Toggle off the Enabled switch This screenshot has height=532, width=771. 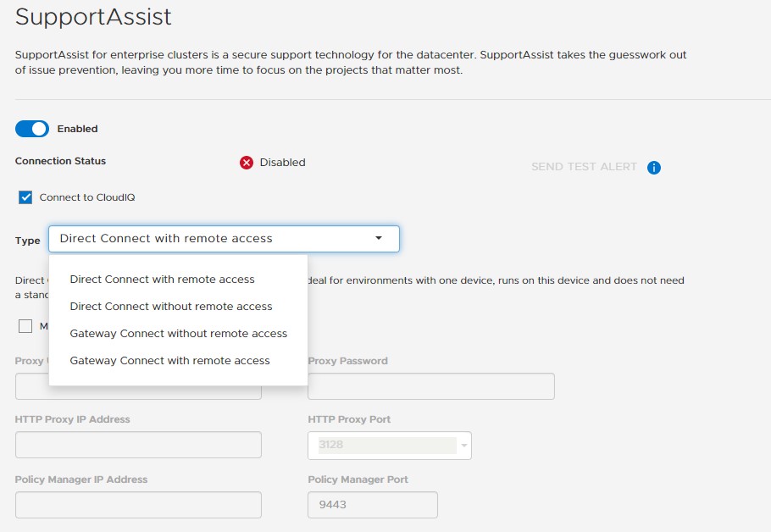point(31,128)
